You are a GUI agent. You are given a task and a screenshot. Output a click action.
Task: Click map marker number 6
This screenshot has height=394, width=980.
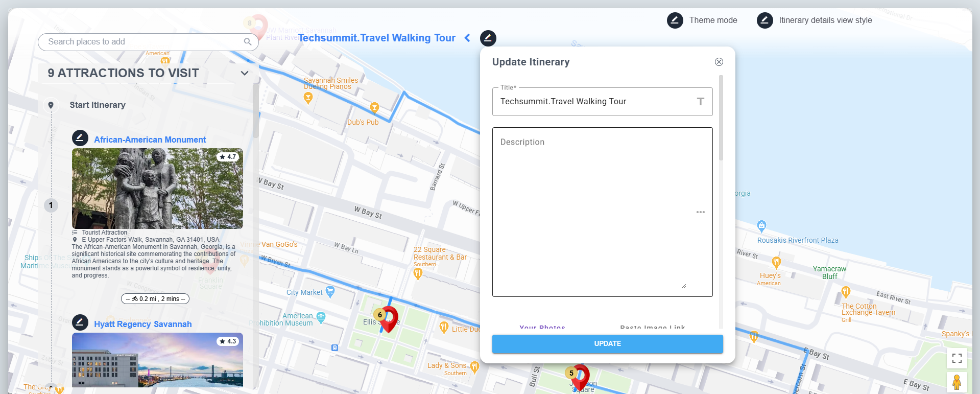[388, 319]
